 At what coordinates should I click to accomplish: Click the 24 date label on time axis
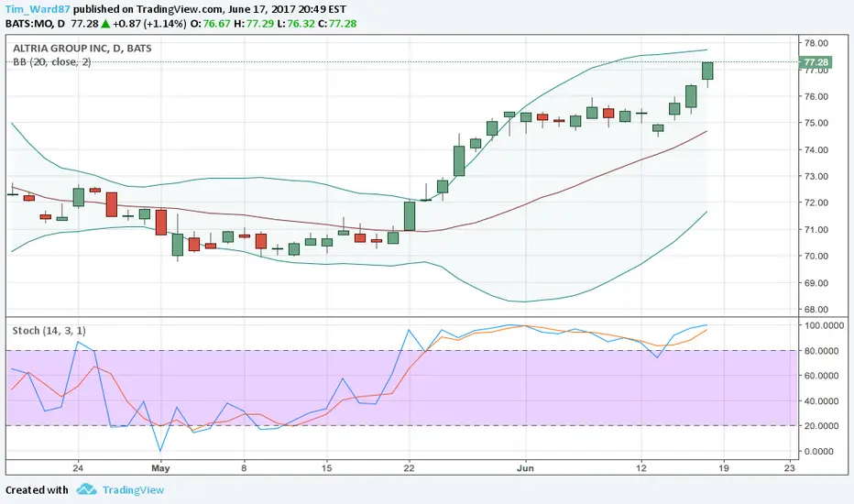(78, 467)
